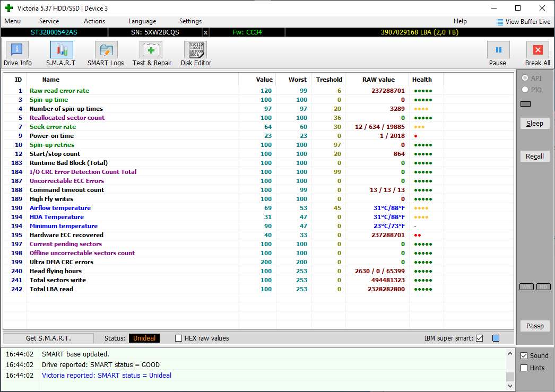Open the Service menu

[49, 21]
